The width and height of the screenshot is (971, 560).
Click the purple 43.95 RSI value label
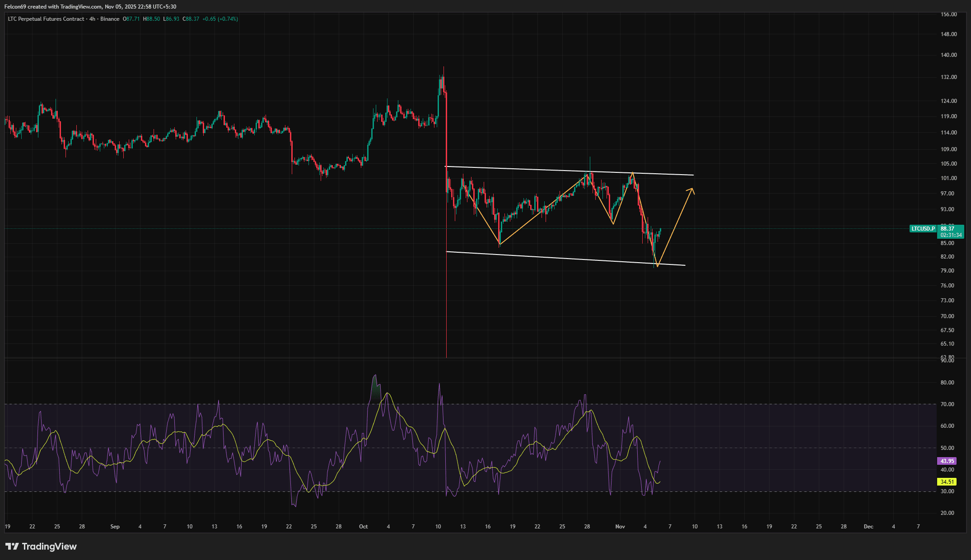[x=947, y=461]
